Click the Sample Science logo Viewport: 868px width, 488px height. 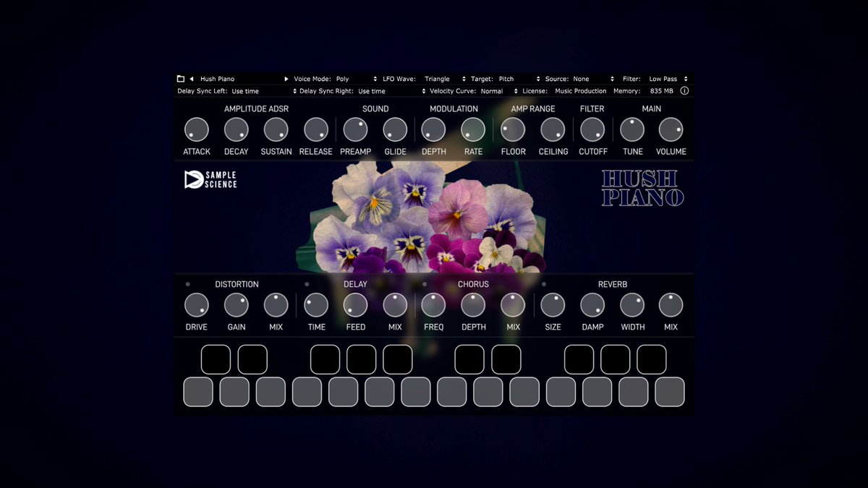click(210, 180)
